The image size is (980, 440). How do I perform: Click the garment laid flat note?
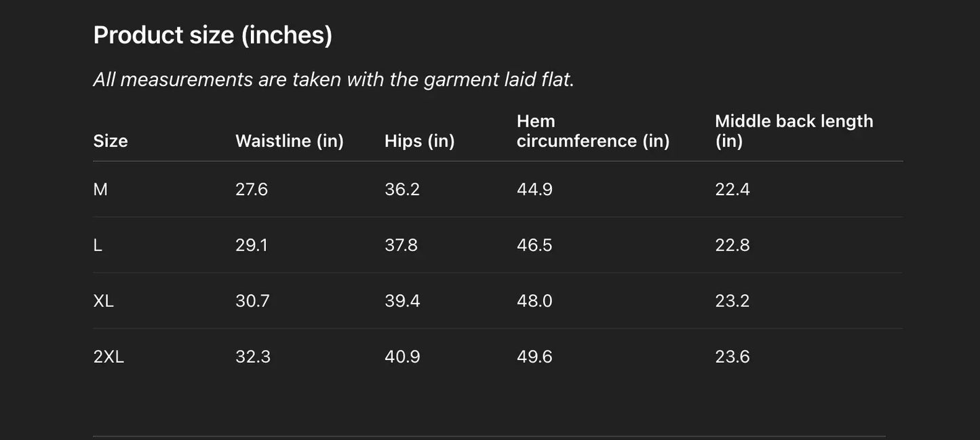333,79
